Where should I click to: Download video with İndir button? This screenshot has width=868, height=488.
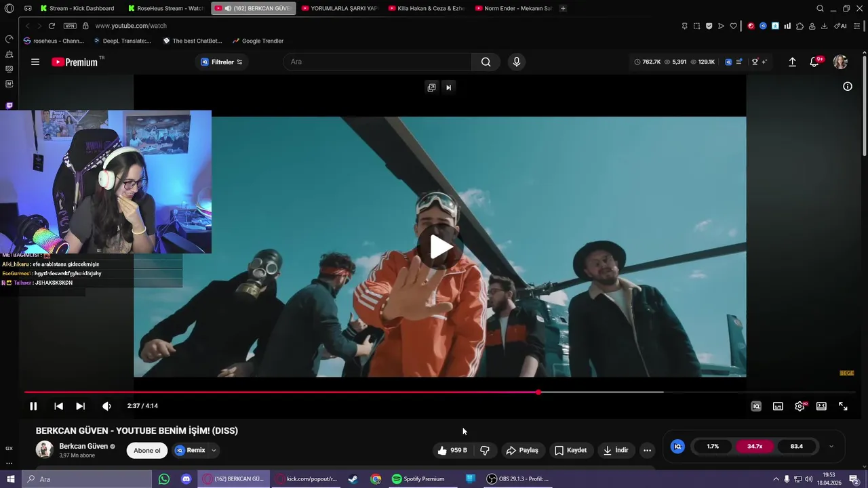(616, 450)
